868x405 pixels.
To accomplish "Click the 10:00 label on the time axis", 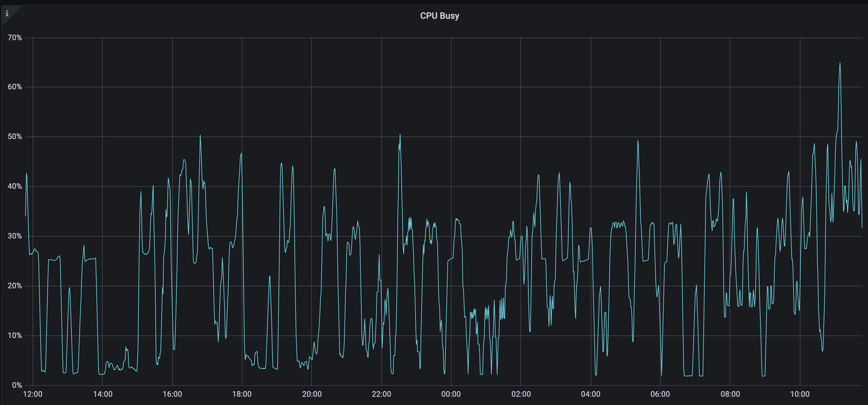I will pyautogui.click(x=800, y=394).
